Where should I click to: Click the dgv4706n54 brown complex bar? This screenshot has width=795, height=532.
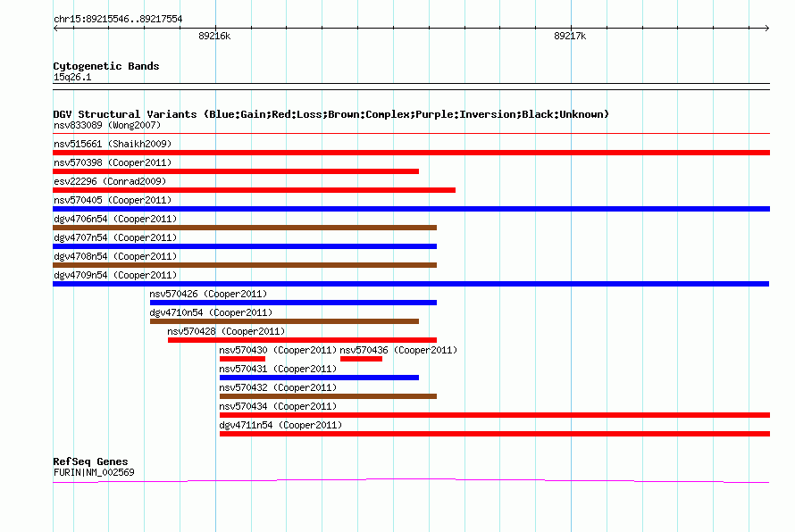click(245, 228)
